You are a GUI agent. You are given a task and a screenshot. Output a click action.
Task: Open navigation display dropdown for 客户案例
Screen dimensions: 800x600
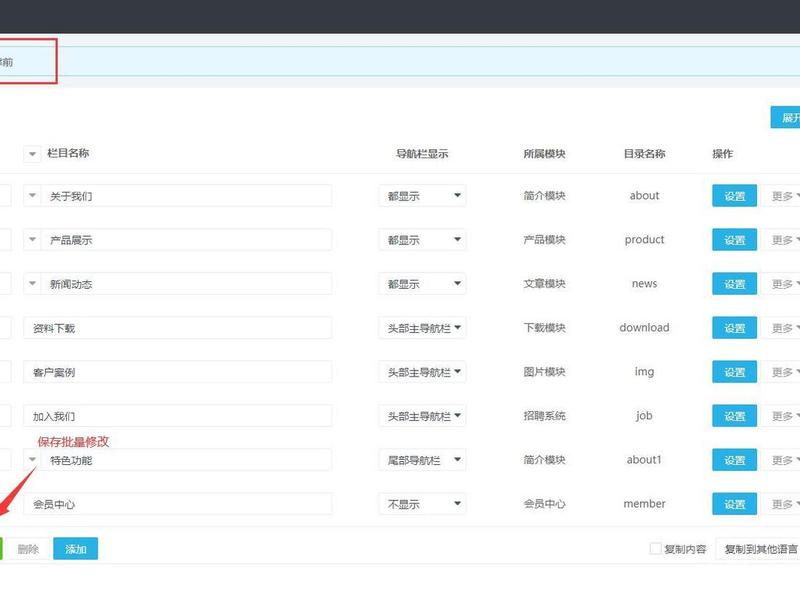(x=422, y=371)
